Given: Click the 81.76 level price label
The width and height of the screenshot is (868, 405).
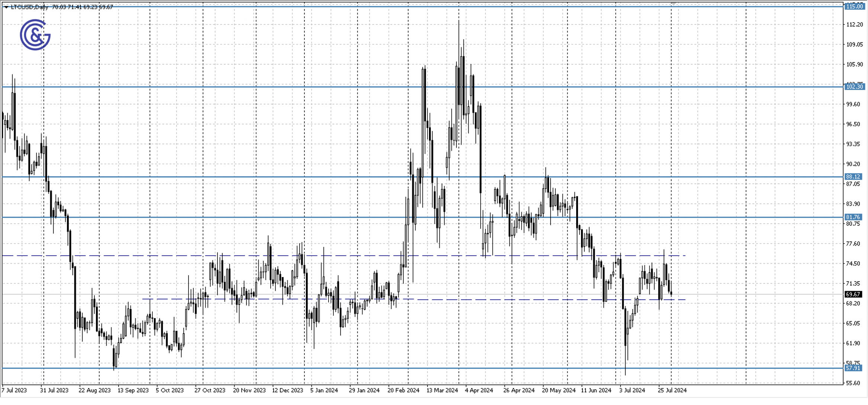Looking at the screenshot, I should pos(853,217).
